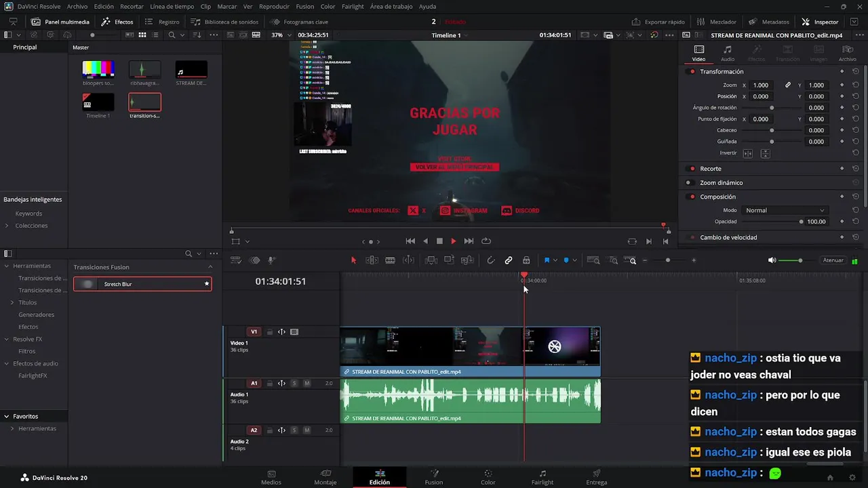
Task: Open the Línea de tiempo menu
Action: tap(172, 6)
